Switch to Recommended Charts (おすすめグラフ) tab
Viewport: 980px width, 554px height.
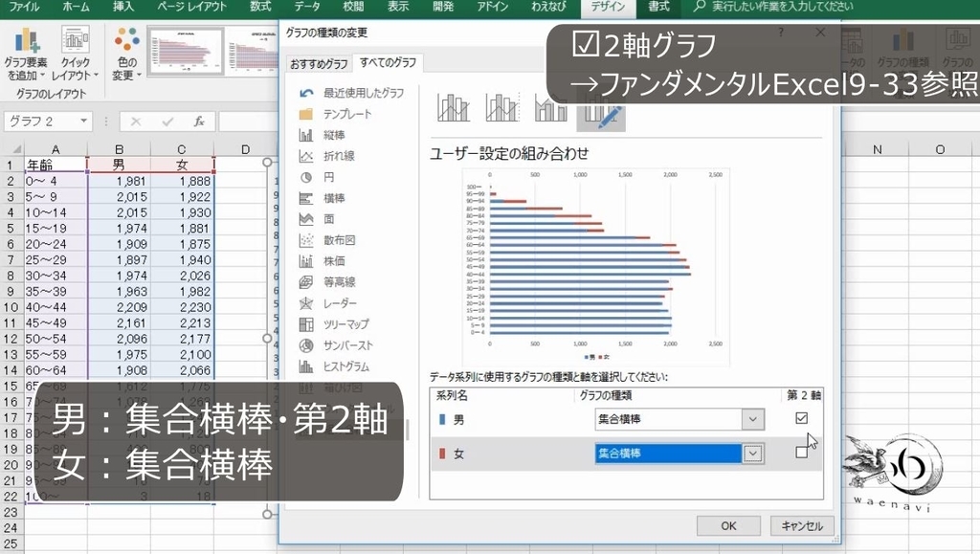[319, 64]
